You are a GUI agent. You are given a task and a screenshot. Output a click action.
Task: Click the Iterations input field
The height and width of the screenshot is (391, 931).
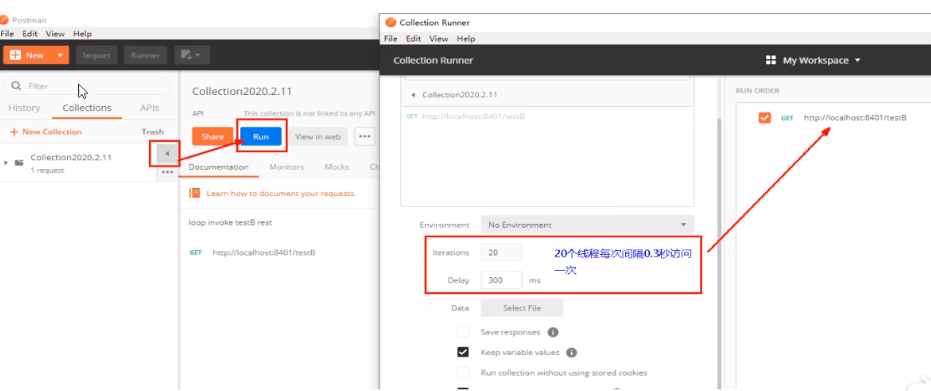pos(501,252)
